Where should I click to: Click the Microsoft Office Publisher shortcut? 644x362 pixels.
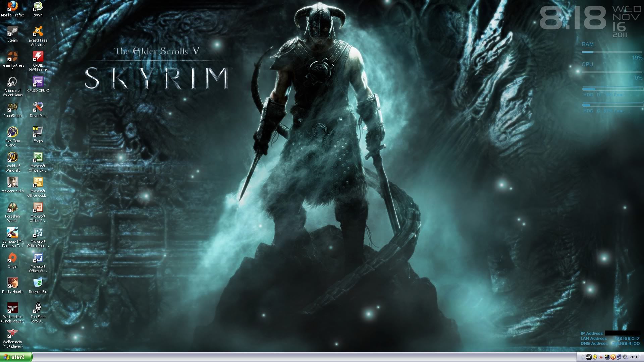click(x=38, y=237)
